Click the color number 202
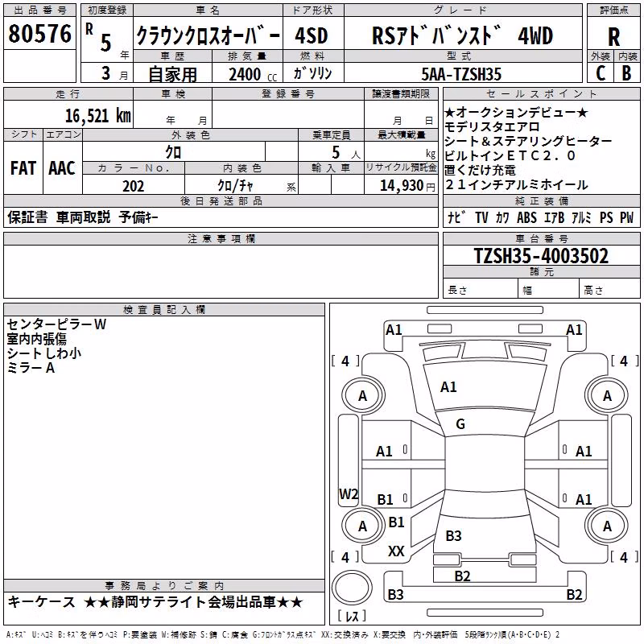Image resolution: width=644 pixels, height=644 pixels. point(134,186)
